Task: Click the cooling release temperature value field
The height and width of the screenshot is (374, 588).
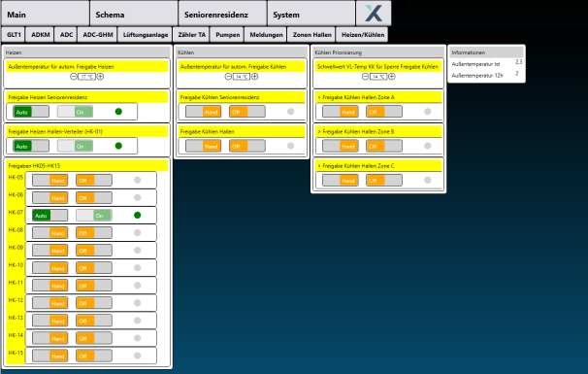Action: 242,77
